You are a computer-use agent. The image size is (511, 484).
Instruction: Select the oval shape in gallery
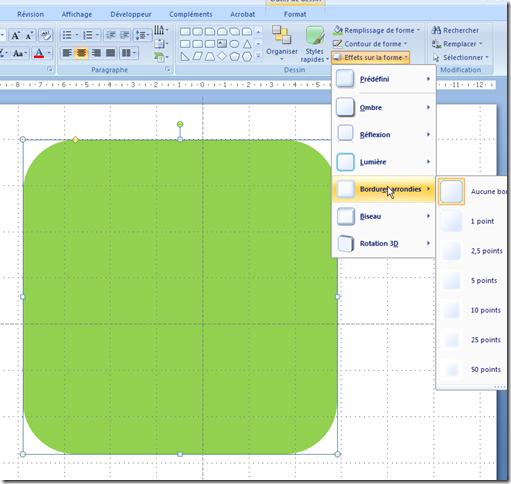pos(234,44)
